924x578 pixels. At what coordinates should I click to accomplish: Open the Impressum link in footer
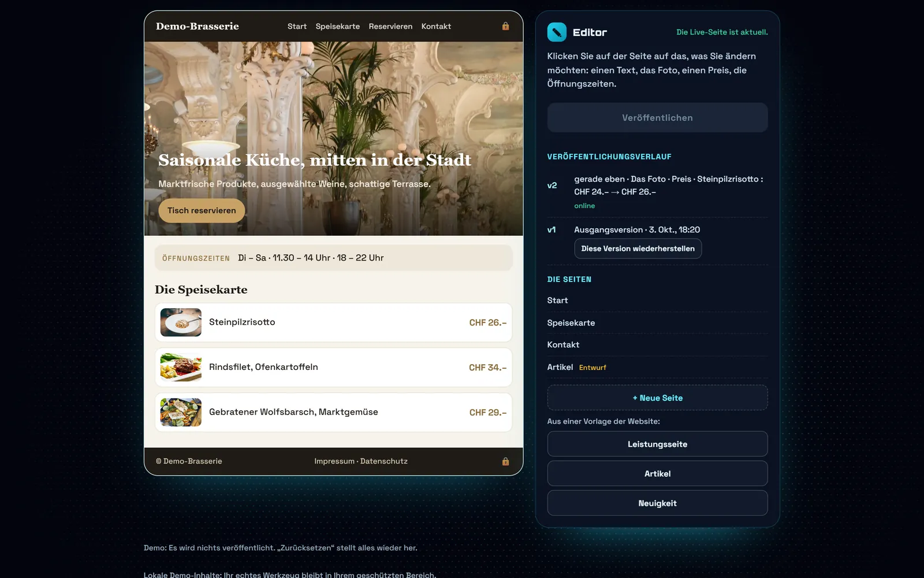point(334,461)
